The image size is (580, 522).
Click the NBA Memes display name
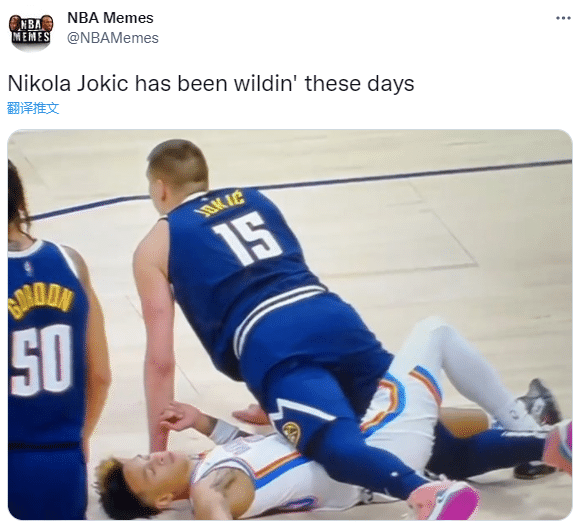(110, 18)
